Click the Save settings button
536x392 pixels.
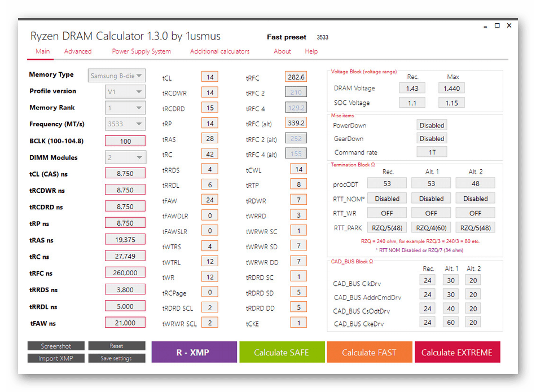pos(116,358)
